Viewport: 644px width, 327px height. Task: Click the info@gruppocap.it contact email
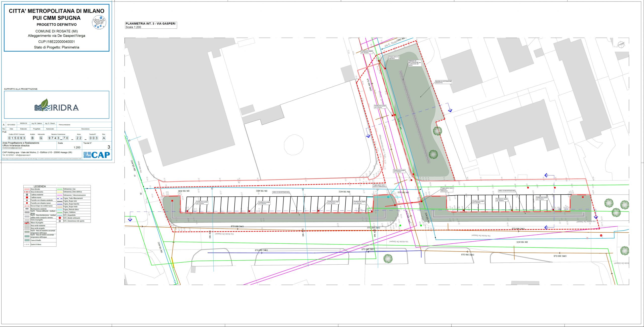click(23, 155)
